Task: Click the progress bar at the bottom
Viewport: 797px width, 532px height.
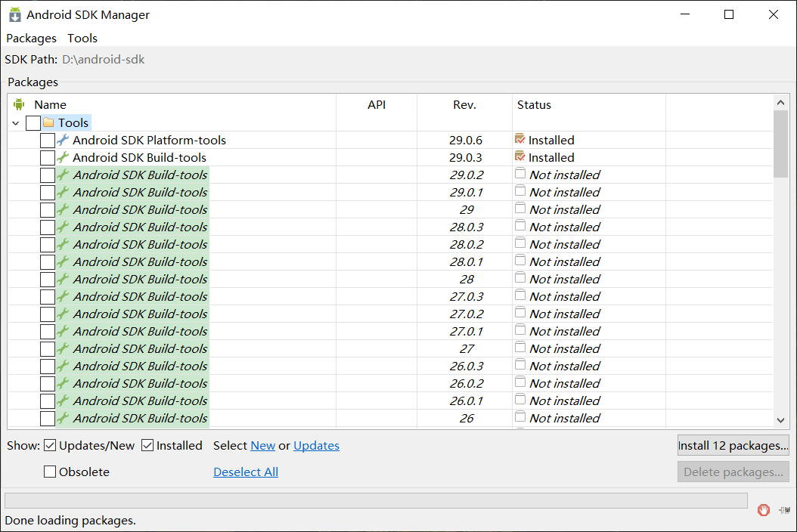Action: (x=376, y=500)
